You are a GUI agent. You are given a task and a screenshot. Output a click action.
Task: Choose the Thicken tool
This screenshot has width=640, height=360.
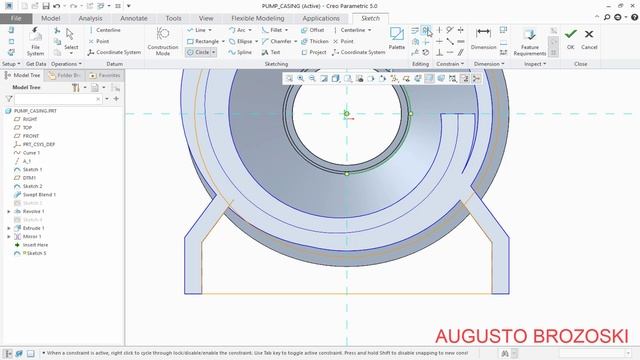[x=315, y=41]
